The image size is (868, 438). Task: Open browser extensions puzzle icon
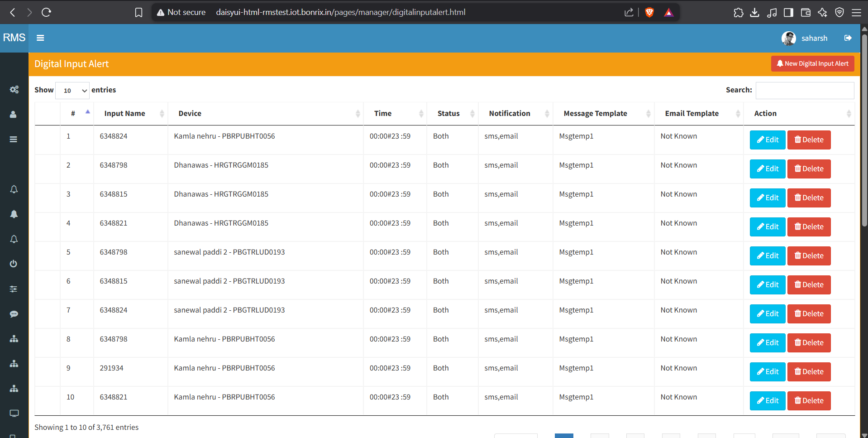click(739, 12)
